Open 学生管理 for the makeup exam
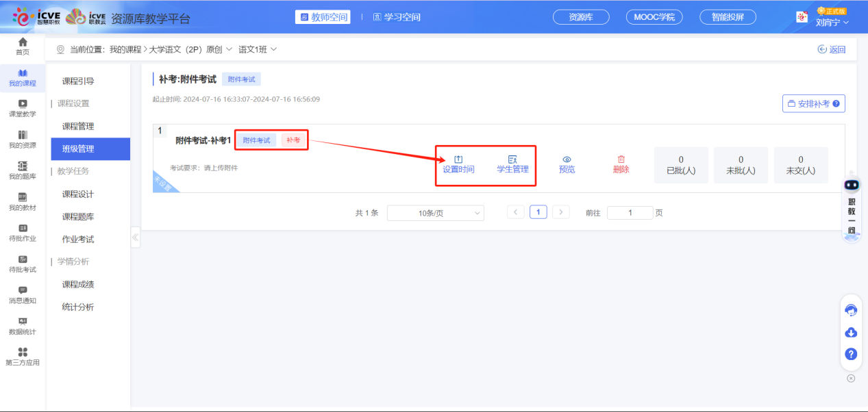 tap(512, 164)
